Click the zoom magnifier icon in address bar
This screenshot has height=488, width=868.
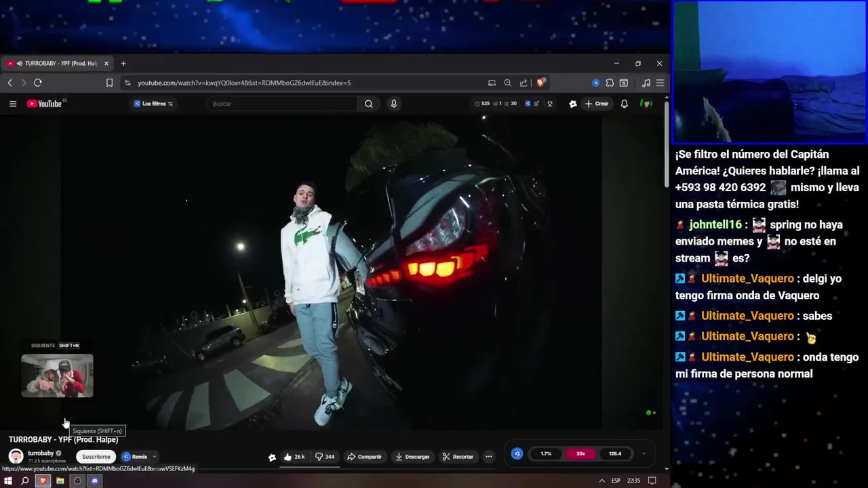(x=507, y=83)
